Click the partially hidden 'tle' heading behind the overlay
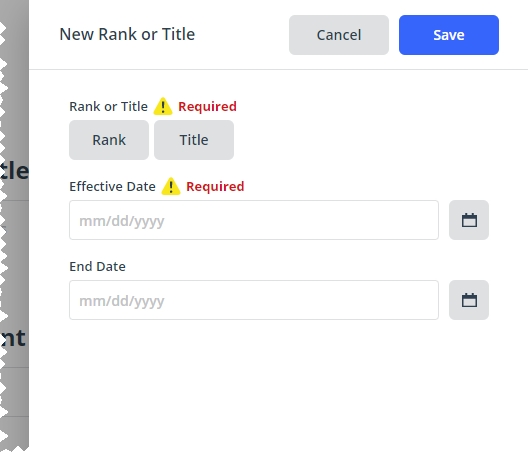Viewport: 528px width, 452px height. pos(14,170)
